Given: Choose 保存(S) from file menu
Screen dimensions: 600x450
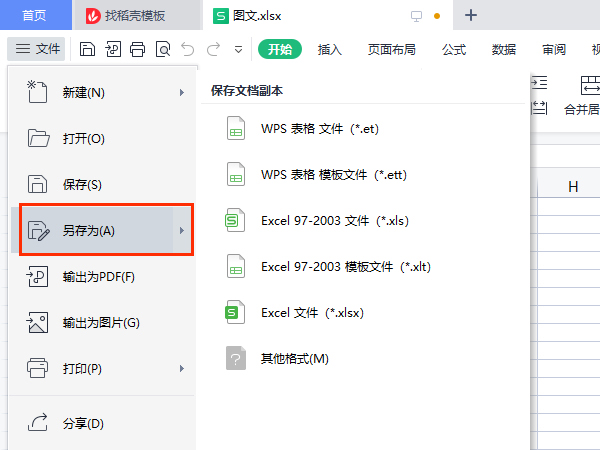Looking at the screenshot, I should [103, 184].
